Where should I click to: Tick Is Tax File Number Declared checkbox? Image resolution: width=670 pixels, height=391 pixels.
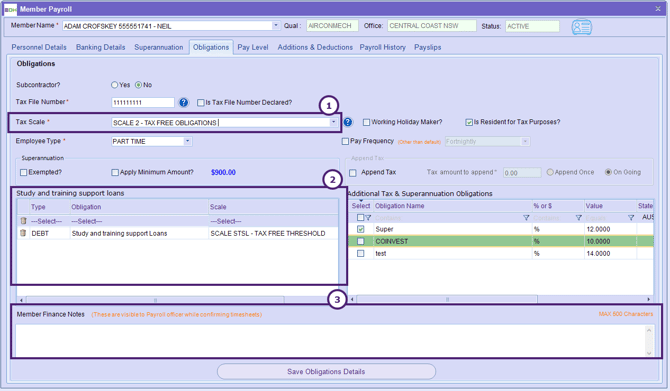(x=200, y=103)
